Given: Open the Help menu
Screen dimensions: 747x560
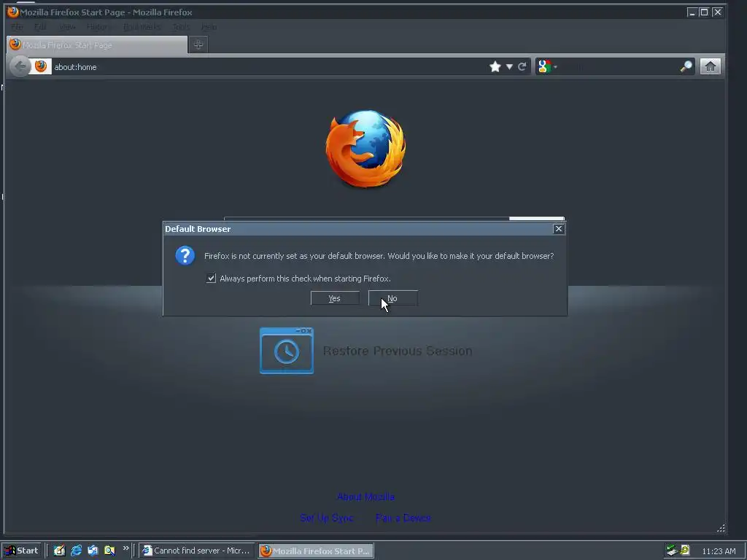Looking at the screenshot, I should coord(209,27).
